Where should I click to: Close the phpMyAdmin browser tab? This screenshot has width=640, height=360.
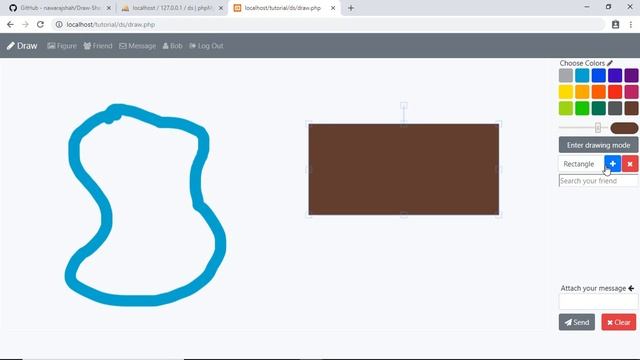pos(220,8)
